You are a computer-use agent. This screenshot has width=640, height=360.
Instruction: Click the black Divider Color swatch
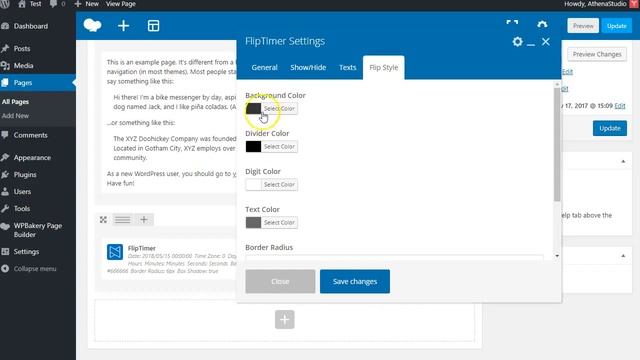[x=253, y=147]
